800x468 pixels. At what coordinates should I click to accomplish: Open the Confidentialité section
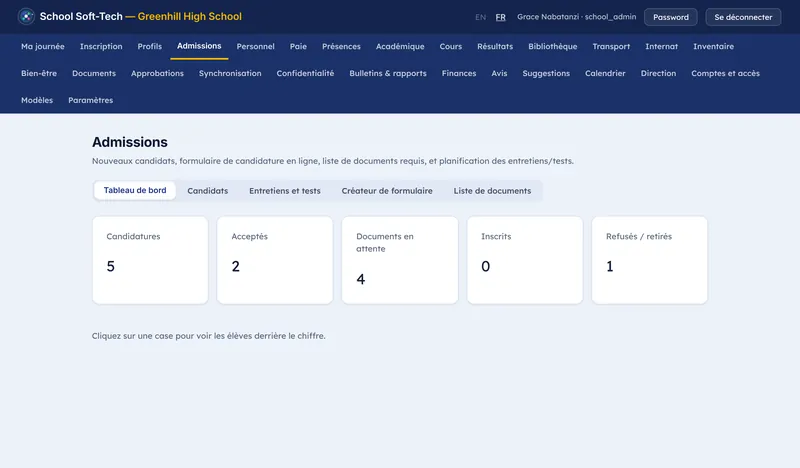point(305,73)
